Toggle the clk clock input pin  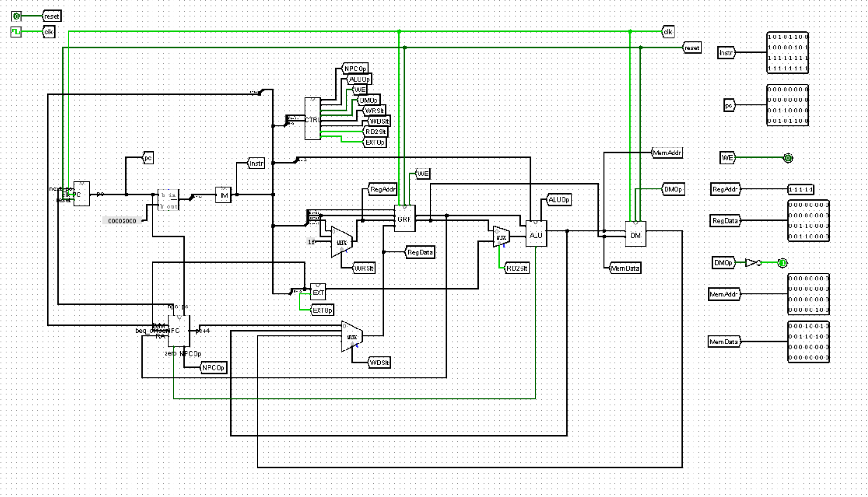[x=16, y=32]
